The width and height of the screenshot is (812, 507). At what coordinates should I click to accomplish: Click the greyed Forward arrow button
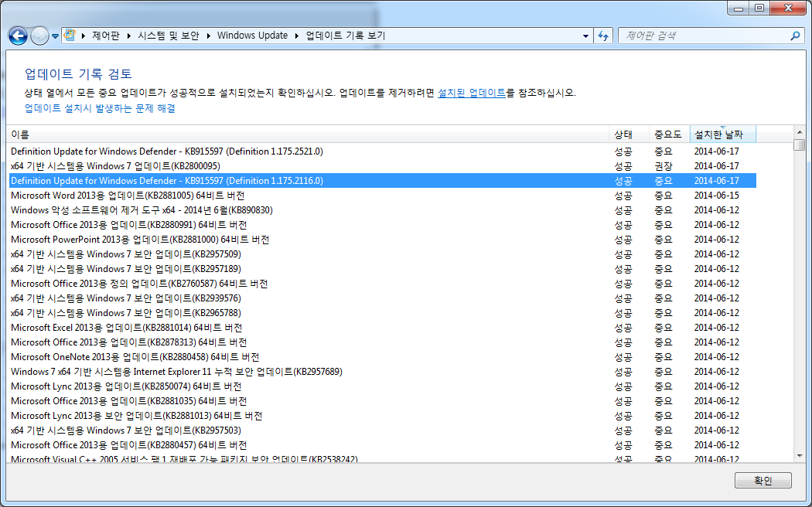(x=40, y=36)
